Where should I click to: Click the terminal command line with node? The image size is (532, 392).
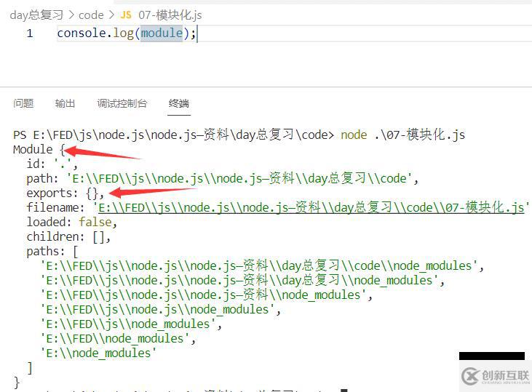(239, 135)
